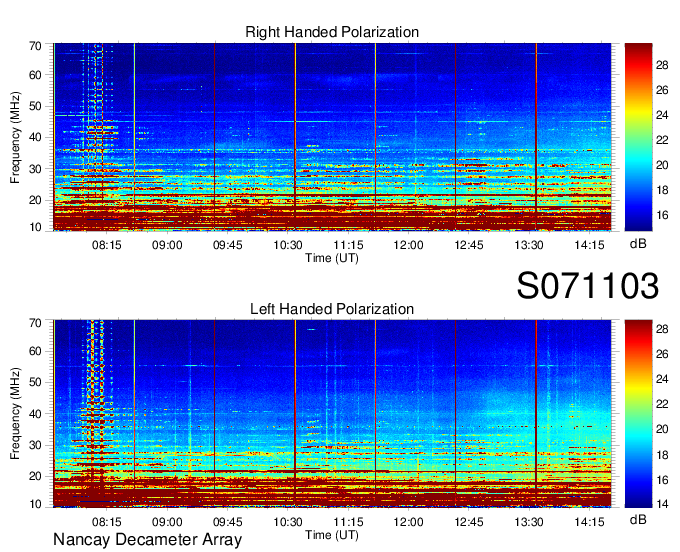
Task: Click 40 frequency tick of Right Handed plot
Action: pos(35,137)
